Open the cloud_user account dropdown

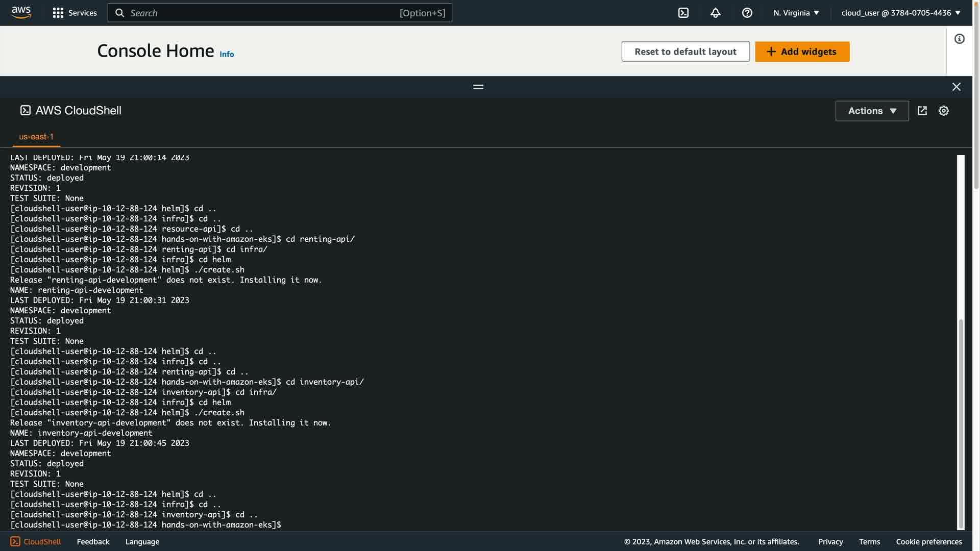[x=900, y=13]
